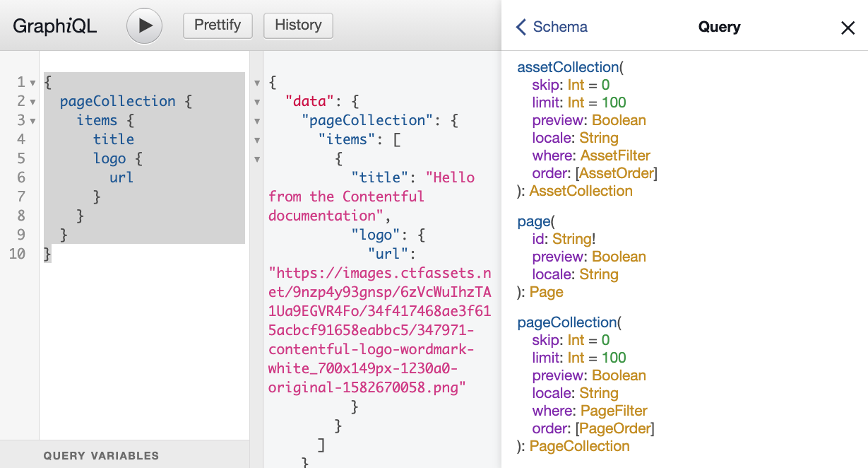Navigate back to Schema in the doc explorer
The height and width of the screenshot is (468, 868).
(558, 27)
